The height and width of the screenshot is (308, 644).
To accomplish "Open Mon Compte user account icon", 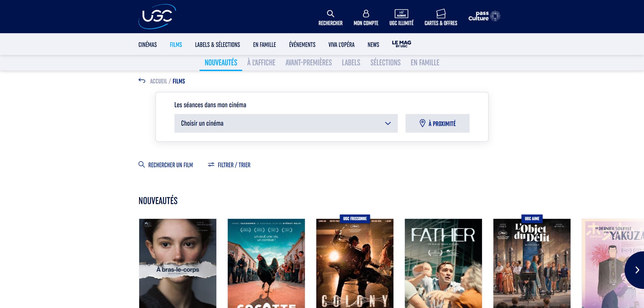I will (x=366, y=14).
